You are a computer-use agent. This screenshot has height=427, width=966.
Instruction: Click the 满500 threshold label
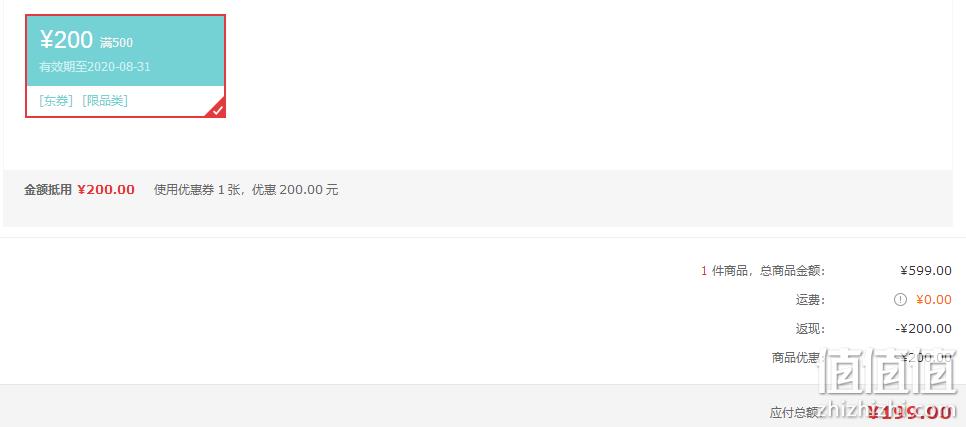(x=116, y=43)
